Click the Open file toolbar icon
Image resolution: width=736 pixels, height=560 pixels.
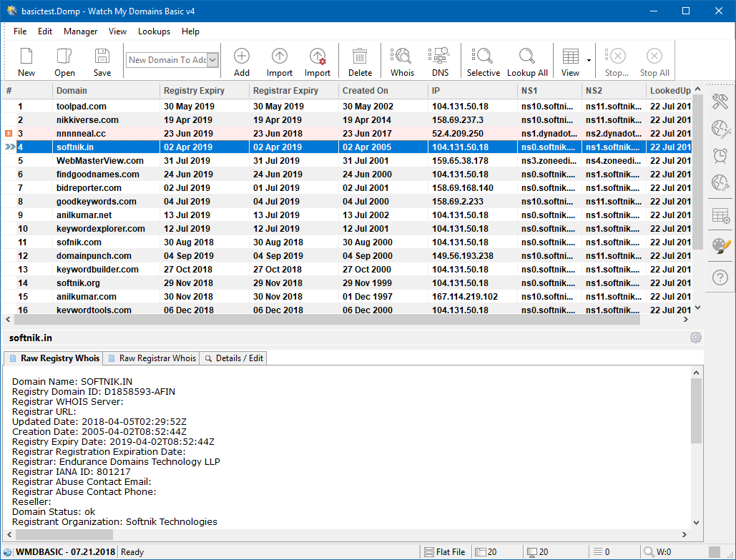point(64,56)
